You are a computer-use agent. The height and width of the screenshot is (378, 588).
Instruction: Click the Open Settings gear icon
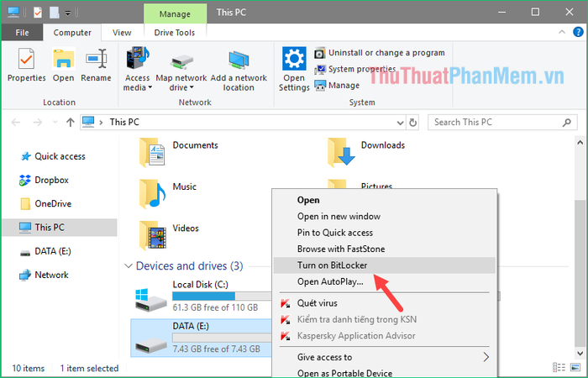294,59
